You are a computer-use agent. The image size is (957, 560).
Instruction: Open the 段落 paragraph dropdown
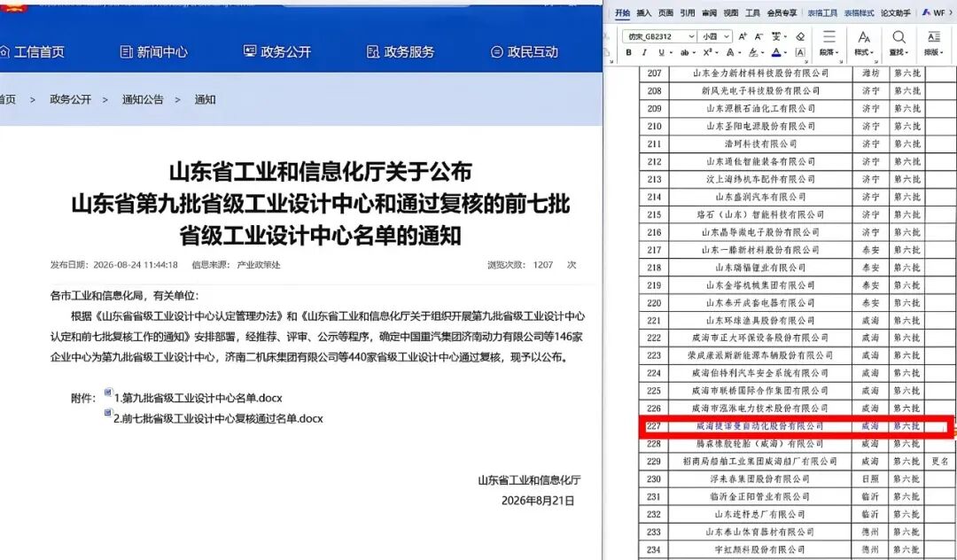(x=829, y=52)
